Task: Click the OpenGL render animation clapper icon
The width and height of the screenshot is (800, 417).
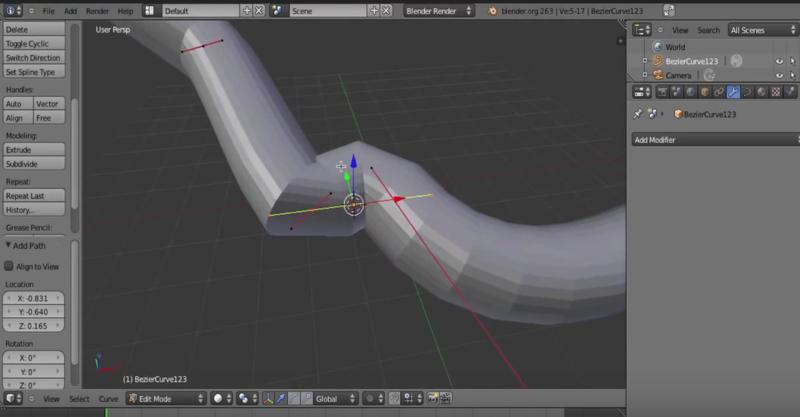Action: tap(445, 399)
